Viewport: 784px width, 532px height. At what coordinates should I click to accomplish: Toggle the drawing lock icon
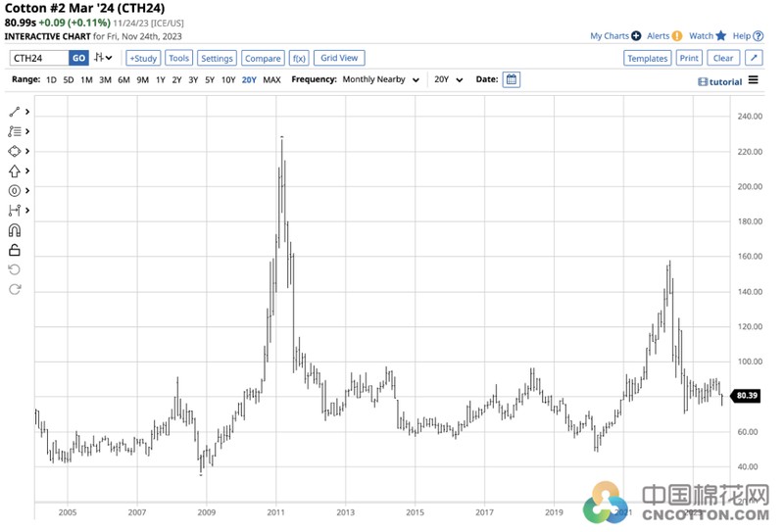pos(15,251)
